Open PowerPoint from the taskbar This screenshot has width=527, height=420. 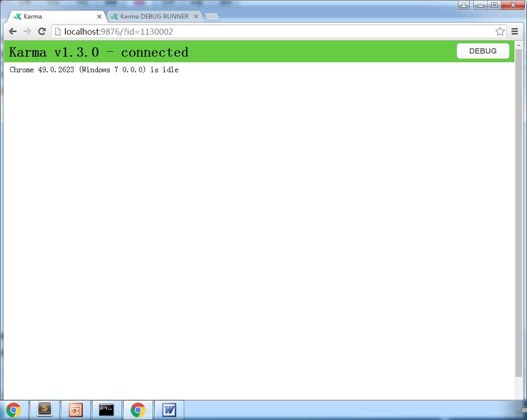click(75, 410)
